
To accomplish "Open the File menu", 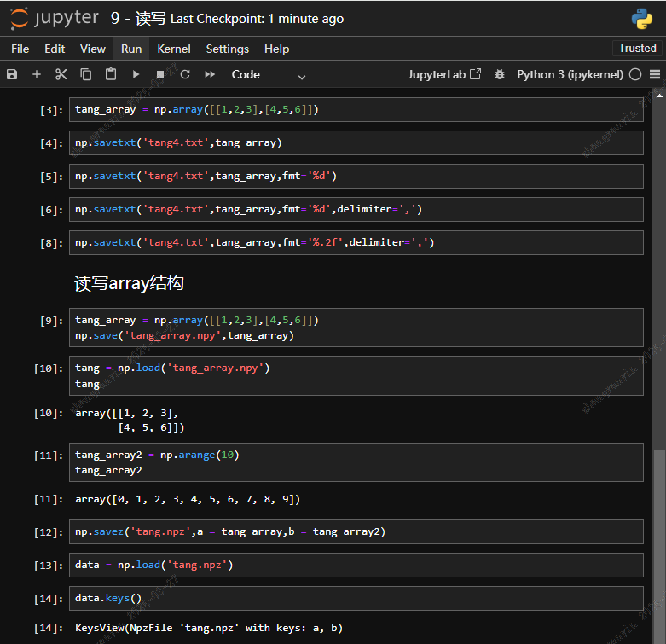I will coord(20,49).
